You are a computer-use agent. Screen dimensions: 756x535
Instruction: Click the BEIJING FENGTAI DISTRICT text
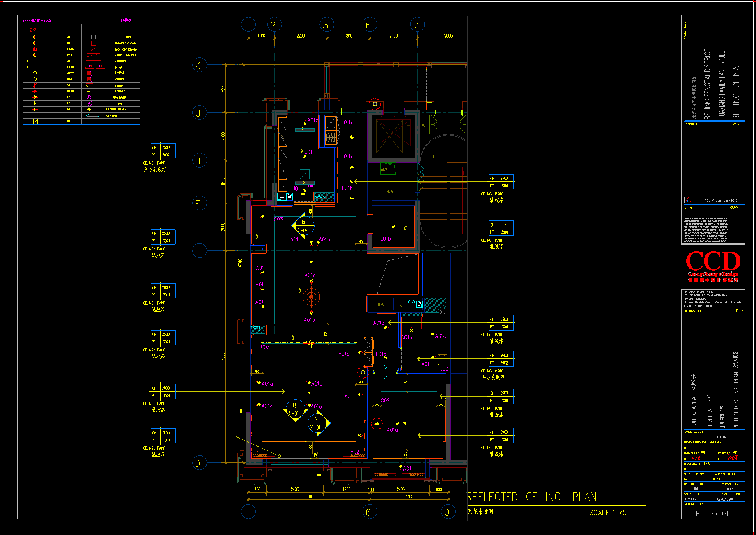[707, 84]
